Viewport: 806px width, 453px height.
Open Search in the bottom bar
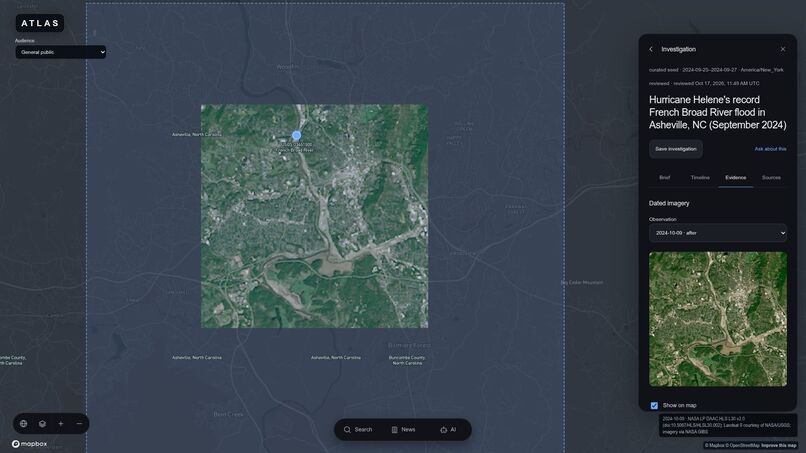(358, 429)
